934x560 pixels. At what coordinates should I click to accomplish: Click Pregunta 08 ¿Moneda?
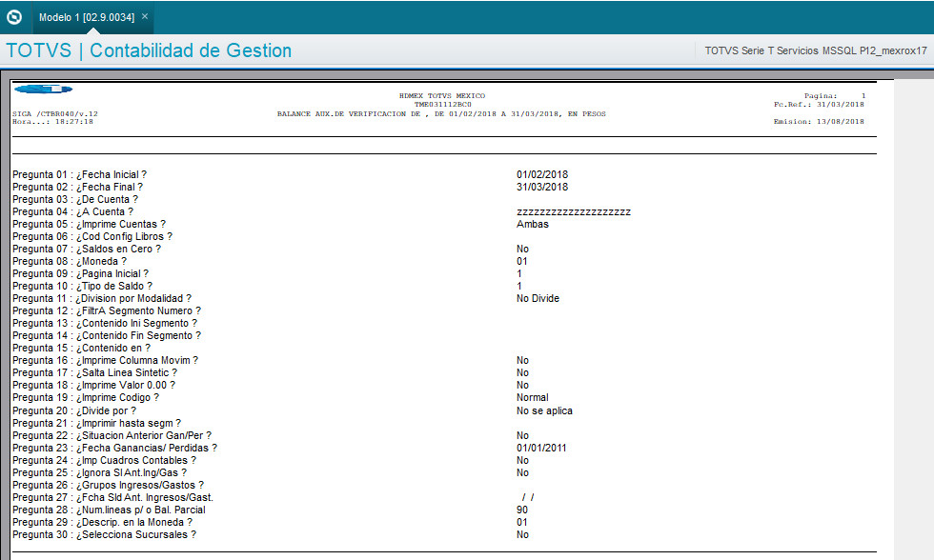click(70, 261)
